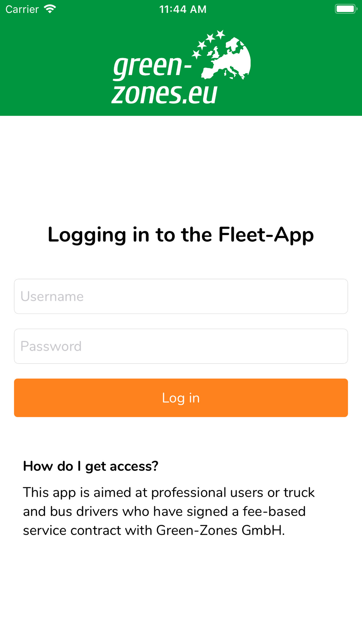Tap the Wi-Fi signal icon
The height and width of the screenshot is (644, 362).
(50, 9)
